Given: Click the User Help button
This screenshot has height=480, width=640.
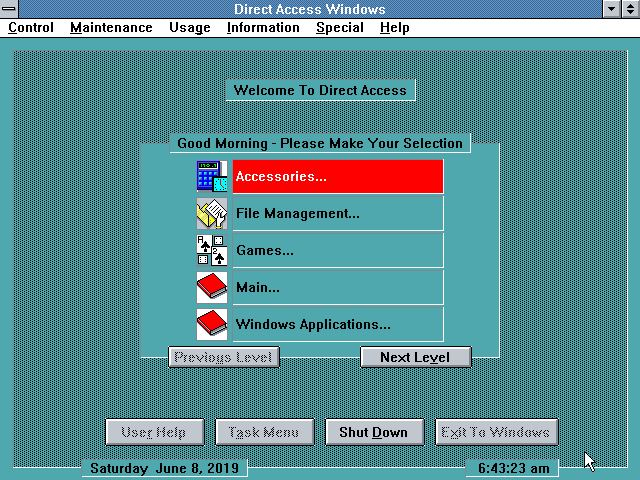Looking at the screenshot, I should point(155,432).
